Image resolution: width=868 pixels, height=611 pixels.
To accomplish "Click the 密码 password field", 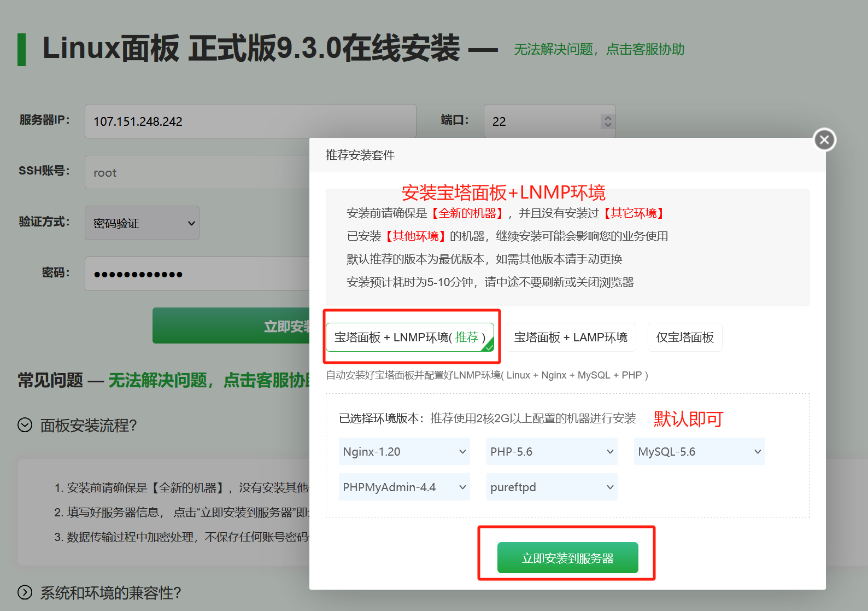I will [x=197, y=274].
